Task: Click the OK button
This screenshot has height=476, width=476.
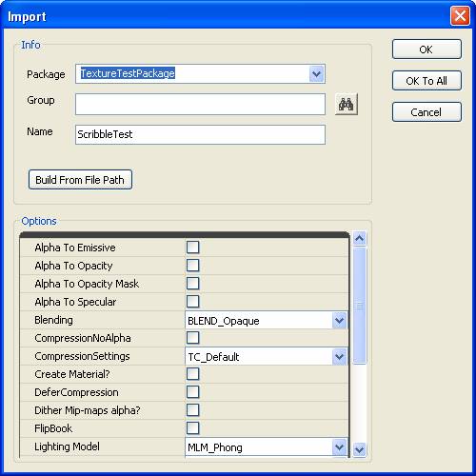Action: click(x=426, y=50)
